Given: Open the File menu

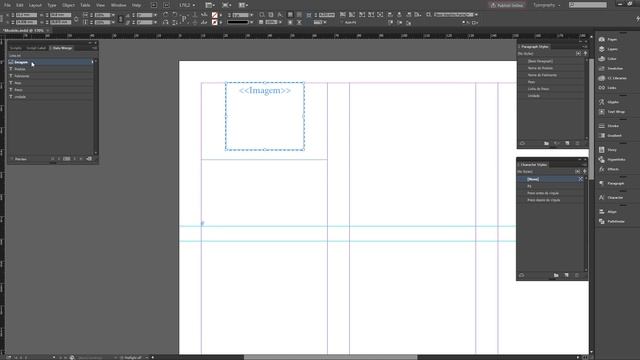Looking at the screenshot, I should pyautogui.click(x=7, y=5).
